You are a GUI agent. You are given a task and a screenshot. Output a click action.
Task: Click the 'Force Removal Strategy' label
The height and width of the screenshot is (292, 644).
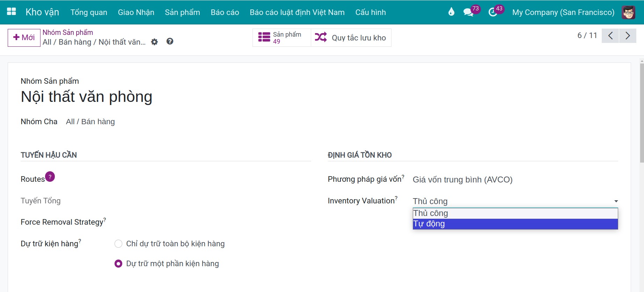coord(62,222)
